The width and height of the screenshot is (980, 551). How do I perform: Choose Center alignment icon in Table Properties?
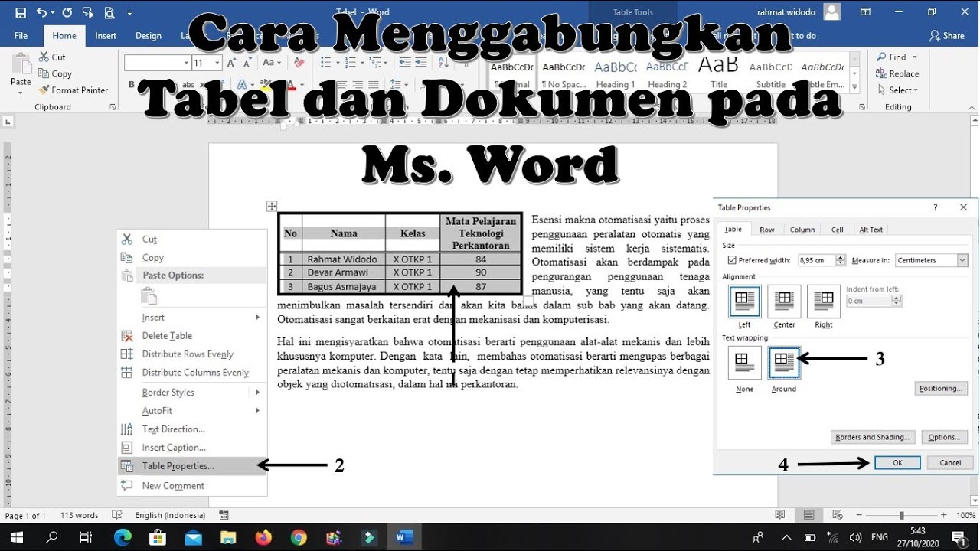point(784,302)
